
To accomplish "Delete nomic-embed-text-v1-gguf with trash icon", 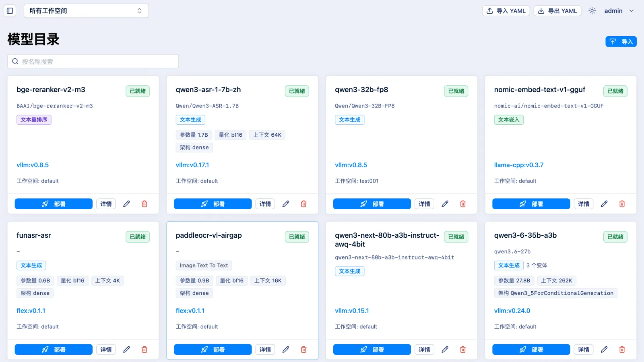I will point(622,204).
